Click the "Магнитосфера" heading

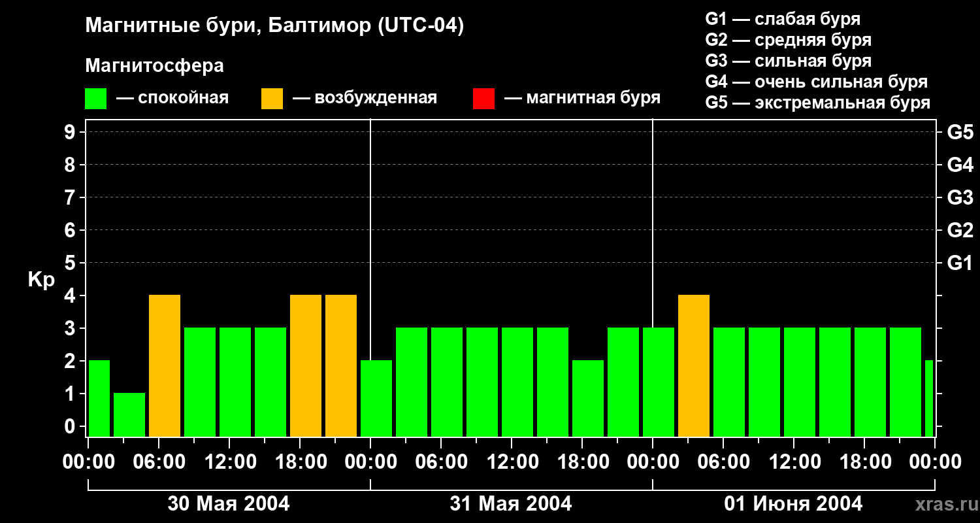pos(154,66)
